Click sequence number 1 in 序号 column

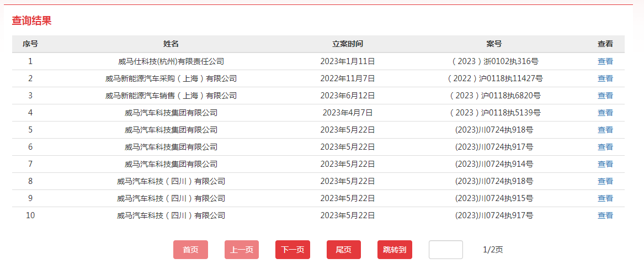[30, 62]
